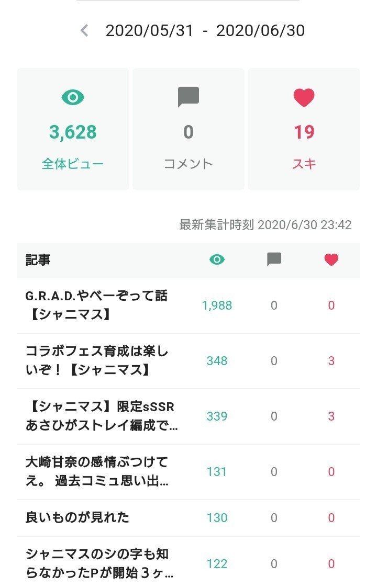Image resolution: width=377 pixels, height=588 pixels.
Task: Go to previous date range with left chevron
Action: tap(84, 31)
